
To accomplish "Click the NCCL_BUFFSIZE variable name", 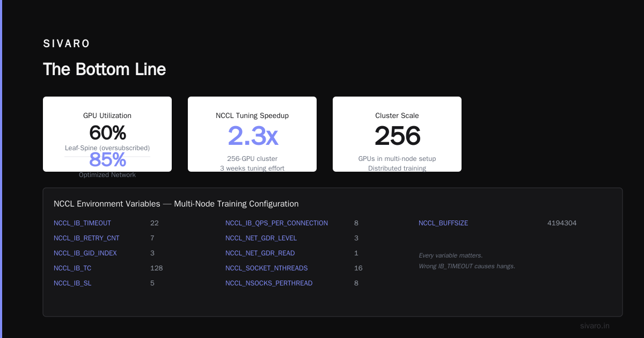I will [443, 223].
